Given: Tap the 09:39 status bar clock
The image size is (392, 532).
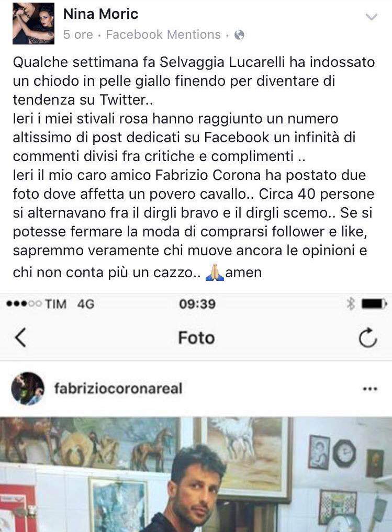Looking at the screenshot, I should click(197, 304).
